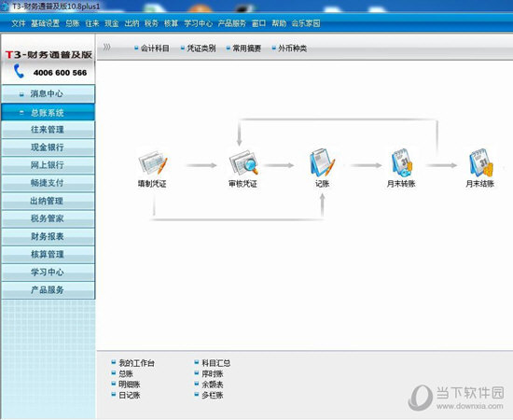Select 现金银行 in the sidebar
This screenshot has width=513, height=420.
point(49,147)
